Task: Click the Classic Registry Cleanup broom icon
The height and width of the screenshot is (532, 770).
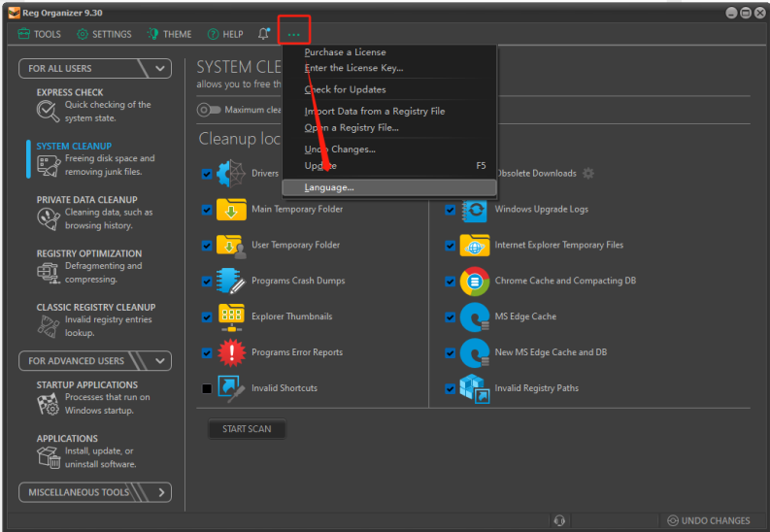Action: (49, 326)
